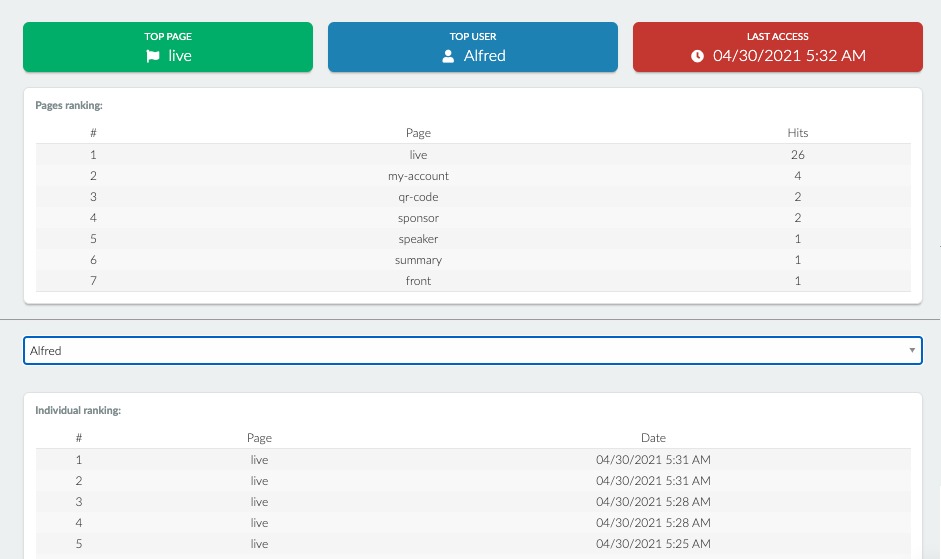The image size is (941, 559).
Task: Click 'front' page name
Action: click(x=418, y=281)
